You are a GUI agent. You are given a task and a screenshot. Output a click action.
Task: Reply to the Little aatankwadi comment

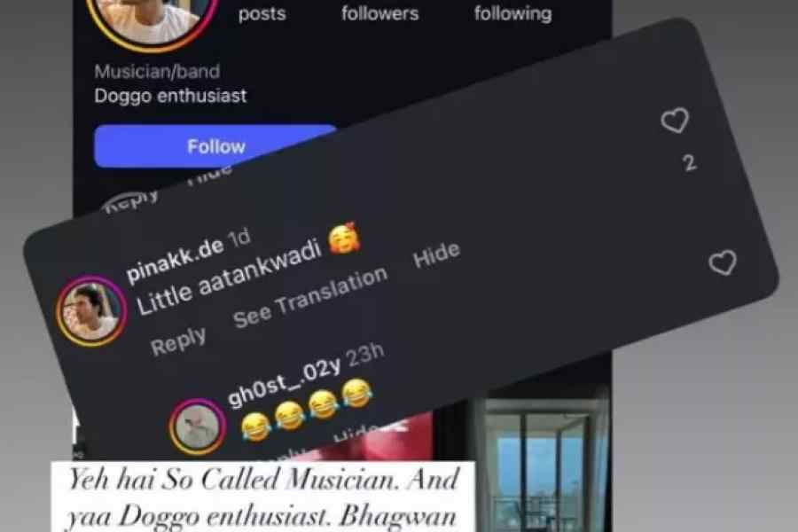178,340
